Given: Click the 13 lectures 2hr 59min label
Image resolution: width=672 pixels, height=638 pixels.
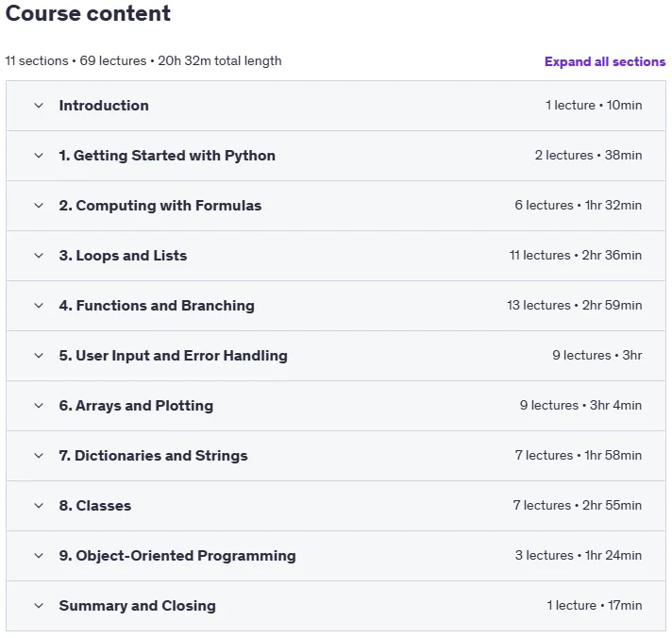Looking at the screenshot, I should click(574, 305).
